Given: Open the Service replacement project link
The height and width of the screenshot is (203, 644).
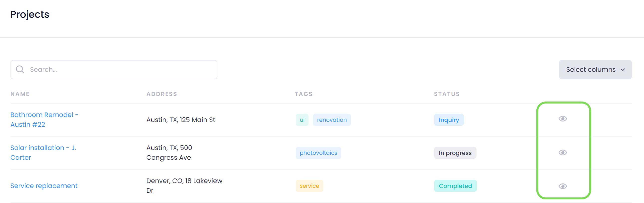Looking at the screenshot, I should (x=44, y=186).
